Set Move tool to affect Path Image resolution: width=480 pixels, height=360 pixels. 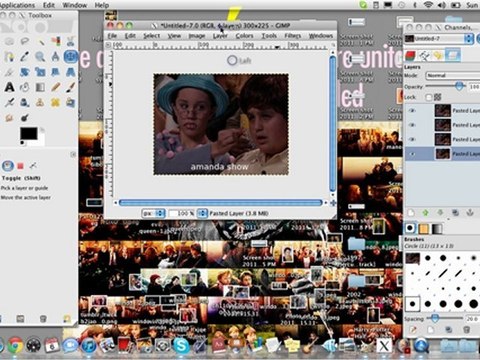33,166
